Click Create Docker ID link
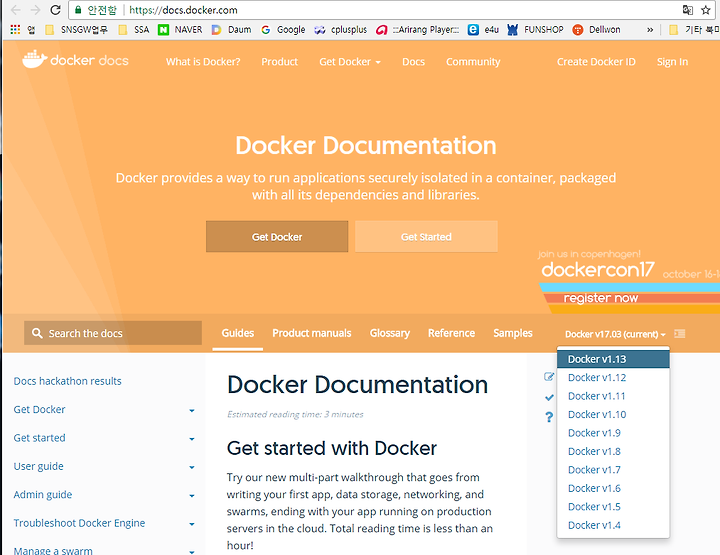The image size is (720, 555). [x=596, y=62]
